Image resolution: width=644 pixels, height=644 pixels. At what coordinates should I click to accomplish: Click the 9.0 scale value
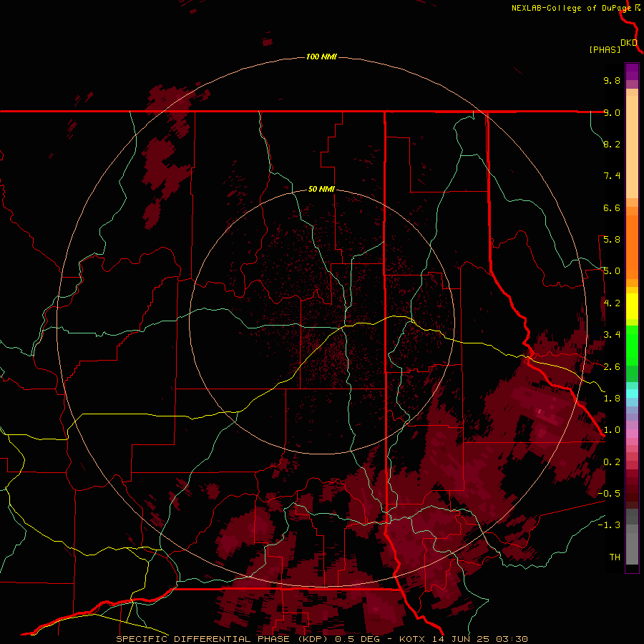pos(612,112)
